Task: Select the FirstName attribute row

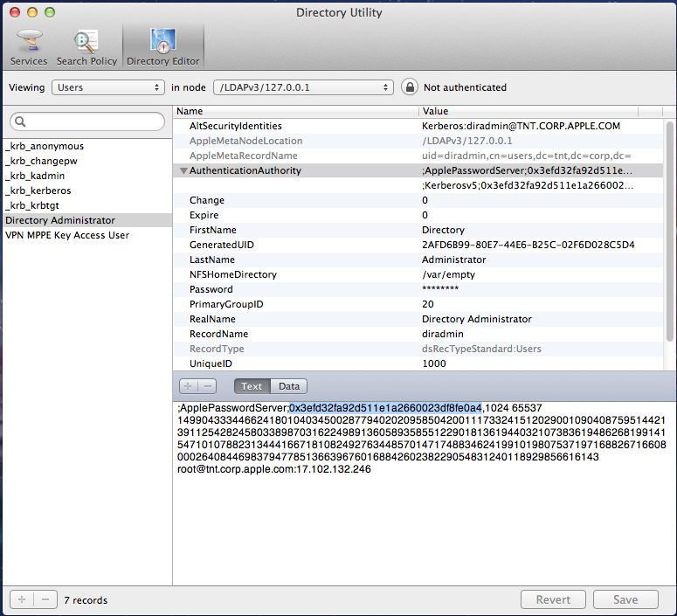Action: tap(418, 230)
